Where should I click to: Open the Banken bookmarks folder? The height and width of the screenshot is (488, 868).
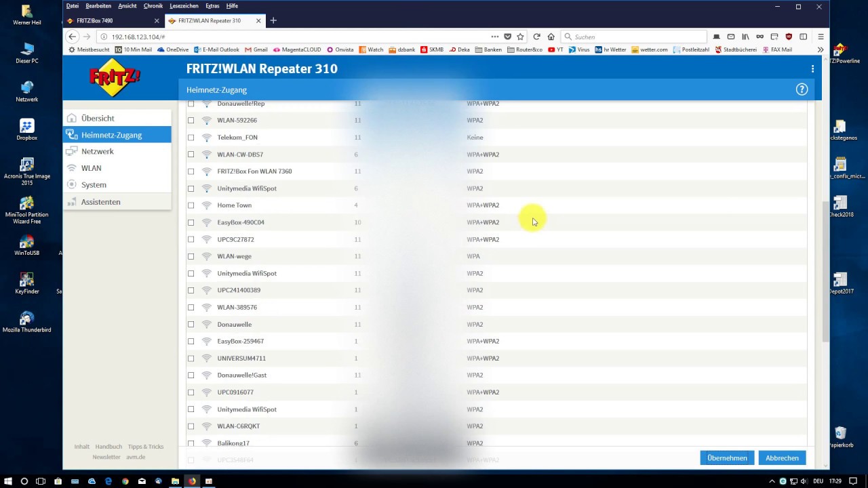[488, 49]
